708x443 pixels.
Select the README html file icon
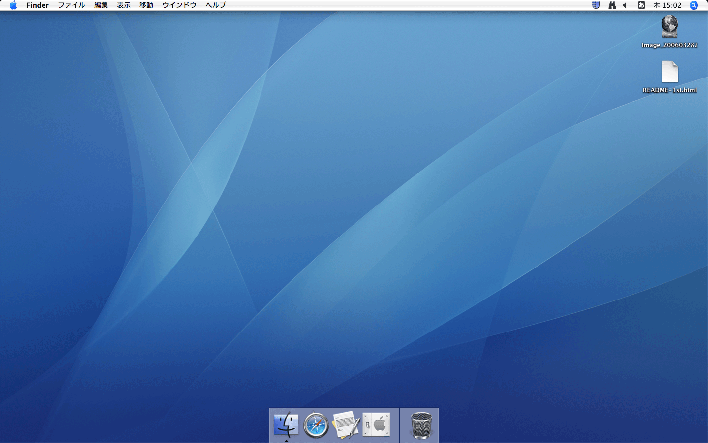670,72
